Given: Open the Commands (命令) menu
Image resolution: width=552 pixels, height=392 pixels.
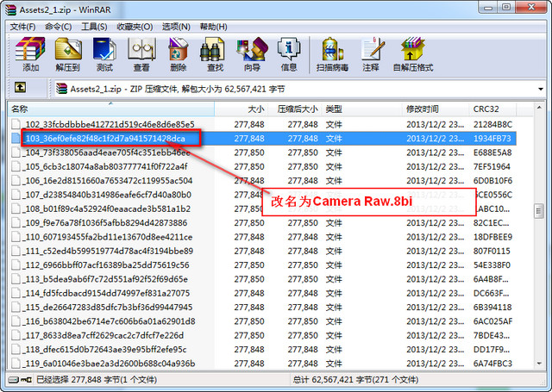Looking at the screenshot, I should (58, 27).
